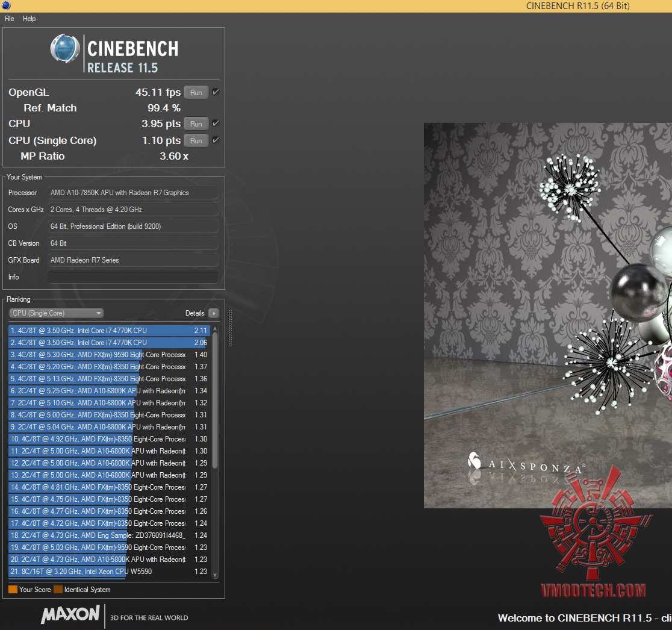
Task: Select ranking row 2 i7-4770K 2.06
Action: coord(109,343)
